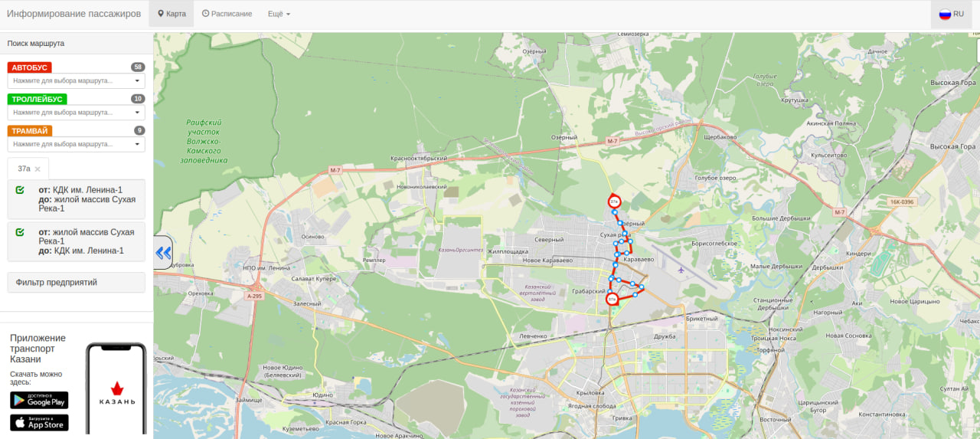The height and width of the screenshot is (439, 980).
Task: Uncheck route from жилой массив Сухая Река-1
Action: point(20,232)
